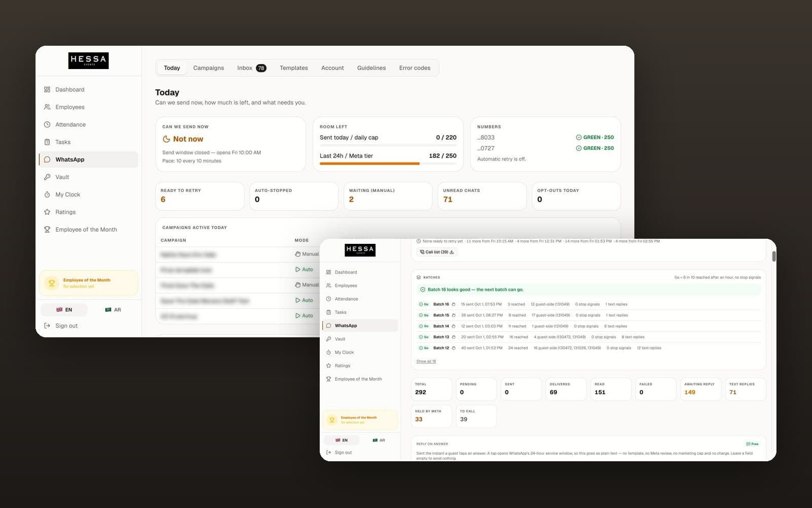Click the My Clock icon in the front window

(329, 353)
